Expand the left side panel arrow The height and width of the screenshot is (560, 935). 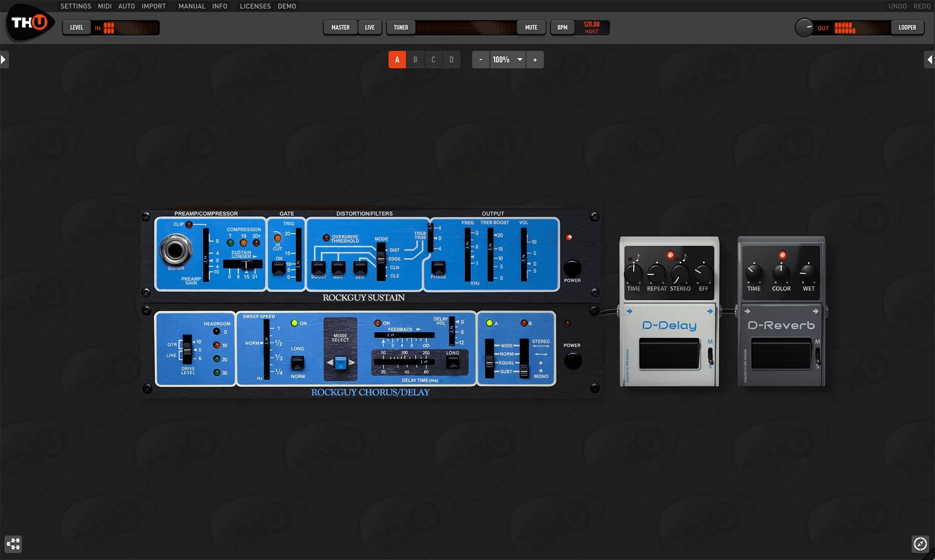pos(4,60)
